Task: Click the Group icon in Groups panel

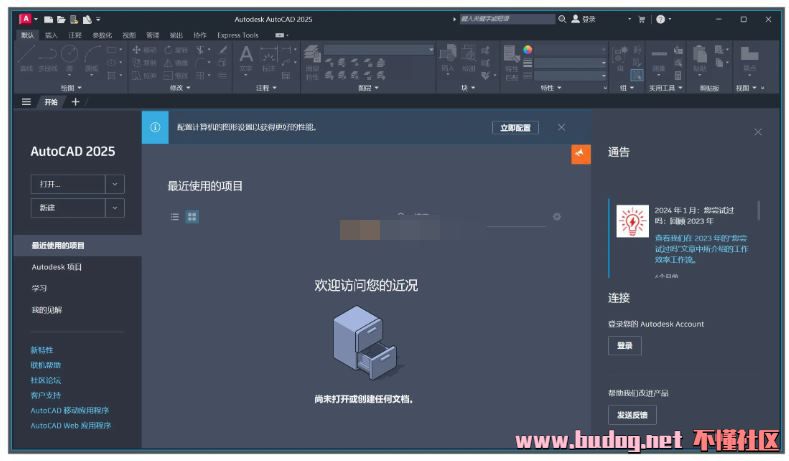Action: pyautogui.click(x=620, y=56)
